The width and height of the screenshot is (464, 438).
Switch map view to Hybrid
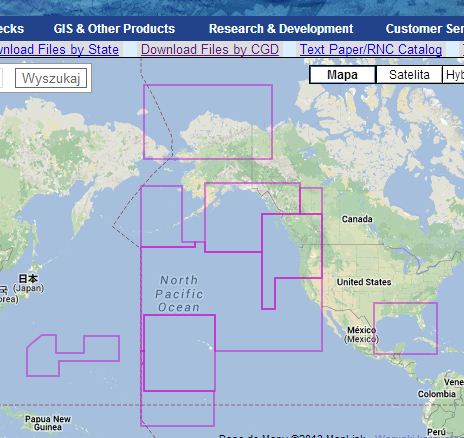(x=454, y=75)
